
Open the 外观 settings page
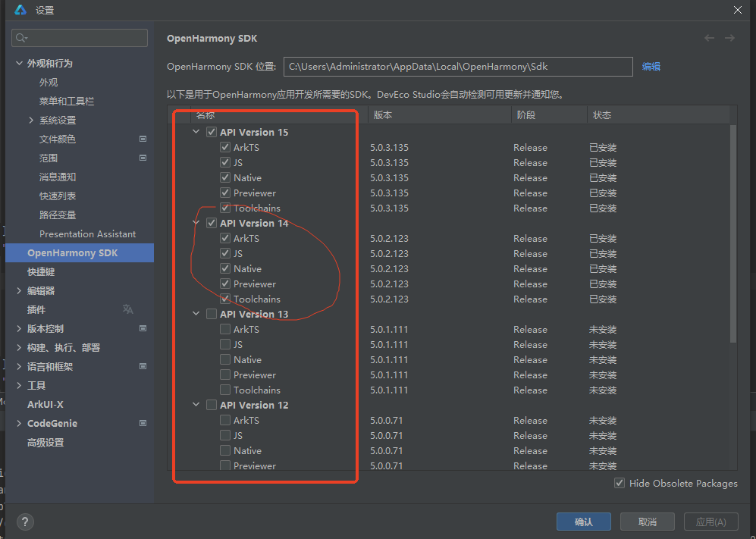pos(49,83)
